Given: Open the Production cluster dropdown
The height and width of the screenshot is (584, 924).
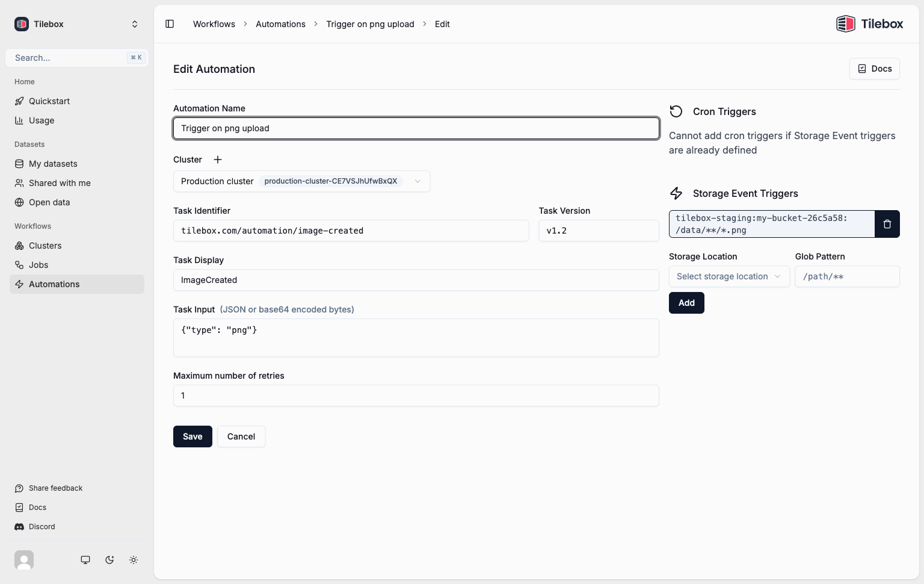Looking at the screenshot, I should click(x=301, y=181).
